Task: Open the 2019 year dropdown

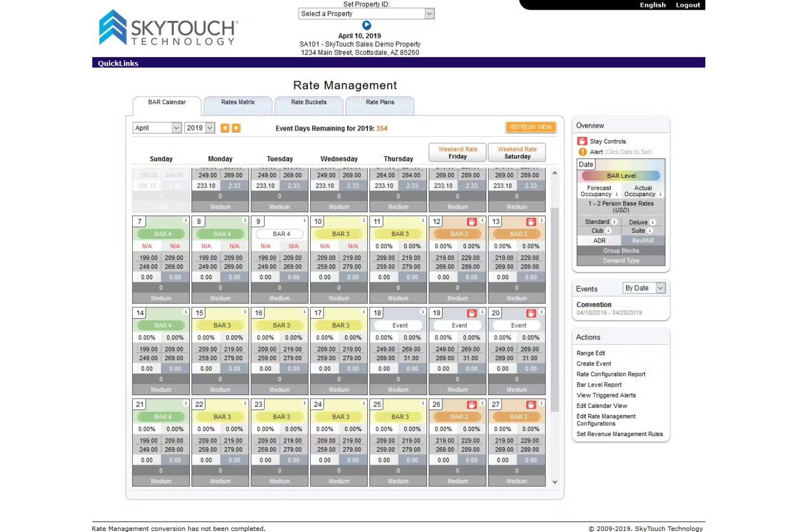Action: (x=200, y=128)
